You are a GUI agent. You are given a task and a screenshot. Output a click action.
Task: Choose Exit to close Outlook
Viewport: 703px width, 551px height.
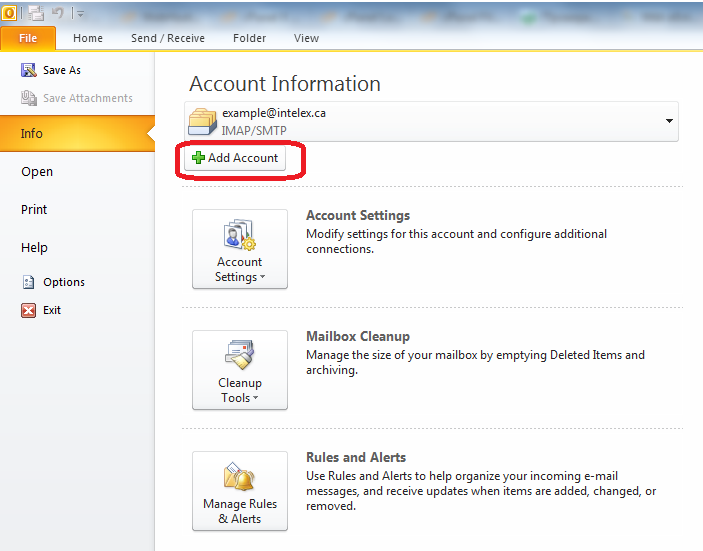(x=52, y=310)
